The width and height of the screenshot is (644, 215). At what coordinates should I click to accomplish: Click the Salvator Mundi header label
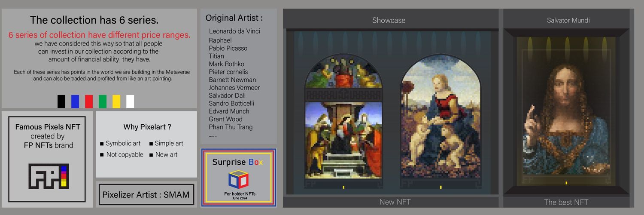pyautogui.click(x=568, y=20)
